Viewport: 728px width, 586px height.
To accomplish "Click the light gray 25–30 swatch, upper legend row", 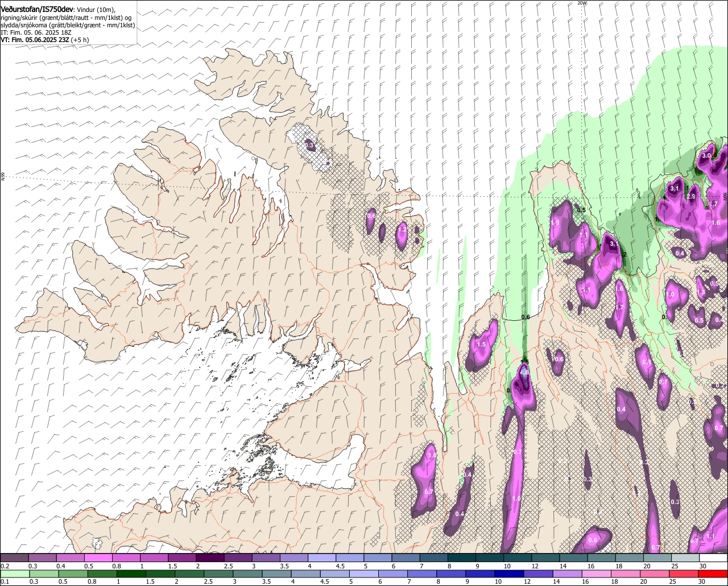I will click(x=685, y=558).
